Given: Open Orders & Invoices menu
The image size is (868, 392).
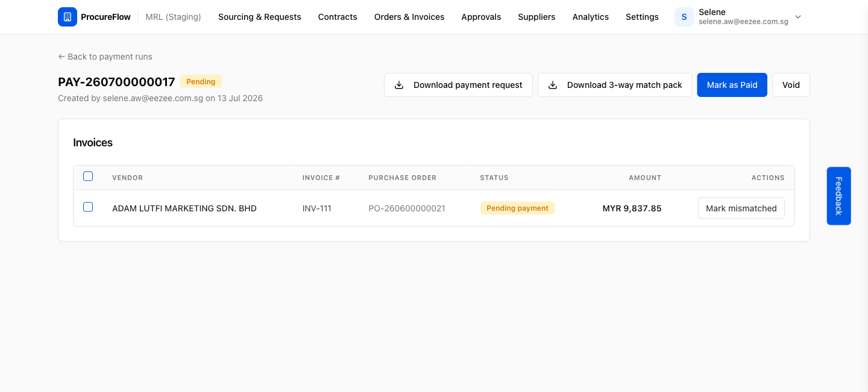Looking at the screenshot, I should pyautogui.click(x=409, y=17).
